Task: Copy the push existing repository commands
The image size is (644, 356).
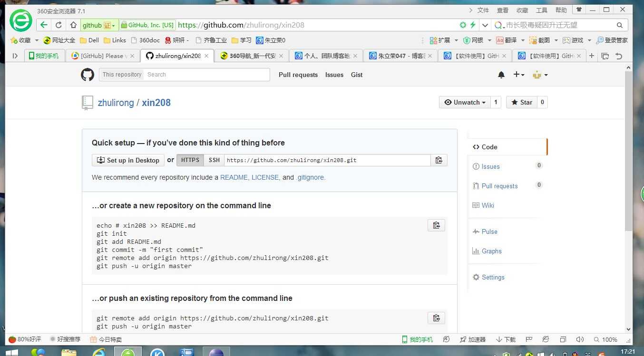Action: [x=436, y=318]
